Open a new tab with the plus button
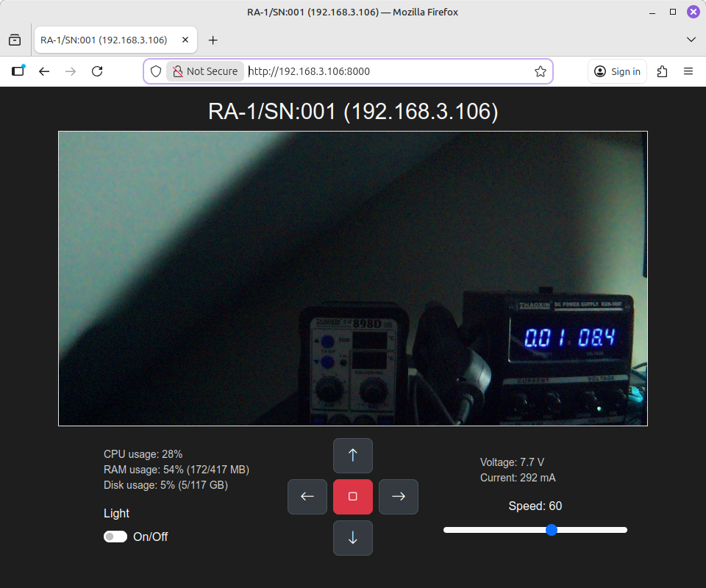Image resolution: width=706 pixels, height=588 pixels. tap(213, 40)
